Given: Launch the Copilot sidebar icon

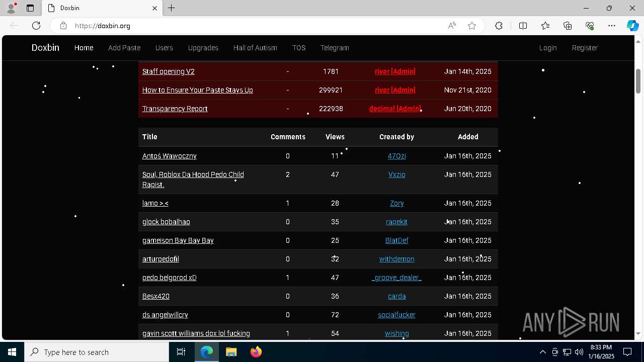Looking at the screenshot, I should tap(632, 26).
